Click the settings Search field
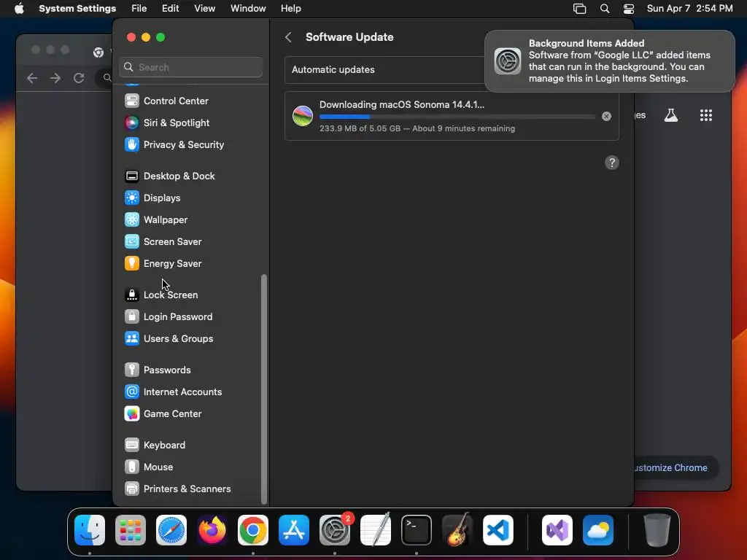The height and width of the screenshot is (560, 747). point(190,67)
